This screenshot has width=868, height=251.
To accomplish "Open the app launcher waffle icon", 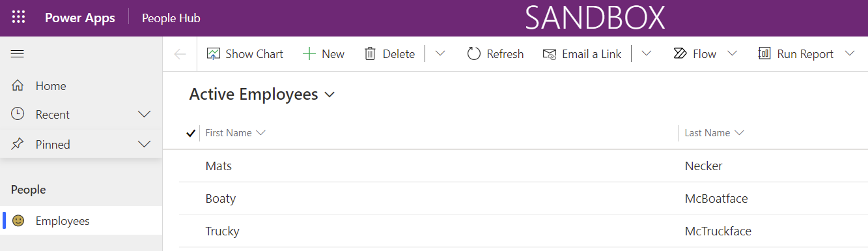I will point(18,18).
